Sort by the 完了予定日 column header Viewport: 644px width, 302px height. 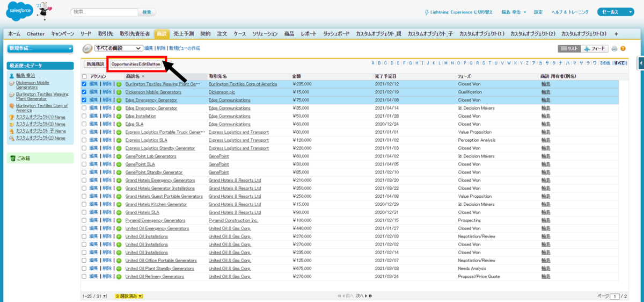click(386, 77)
